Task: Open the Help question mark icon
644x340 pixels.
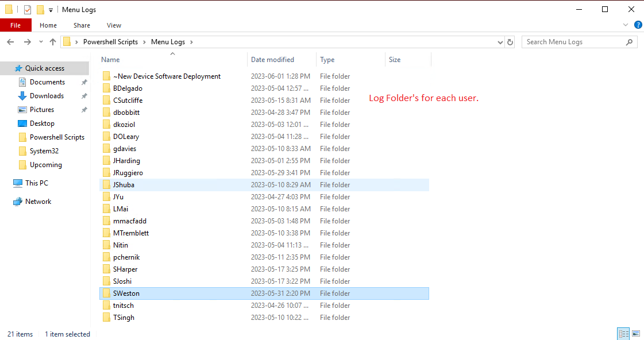Action: (x=638, y=25)
